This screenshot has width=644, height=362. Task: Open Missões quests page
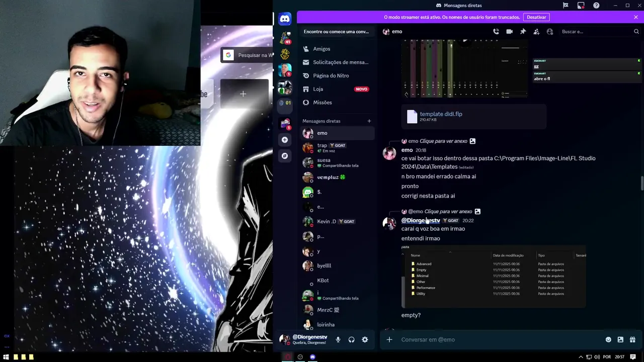(337, 103)
